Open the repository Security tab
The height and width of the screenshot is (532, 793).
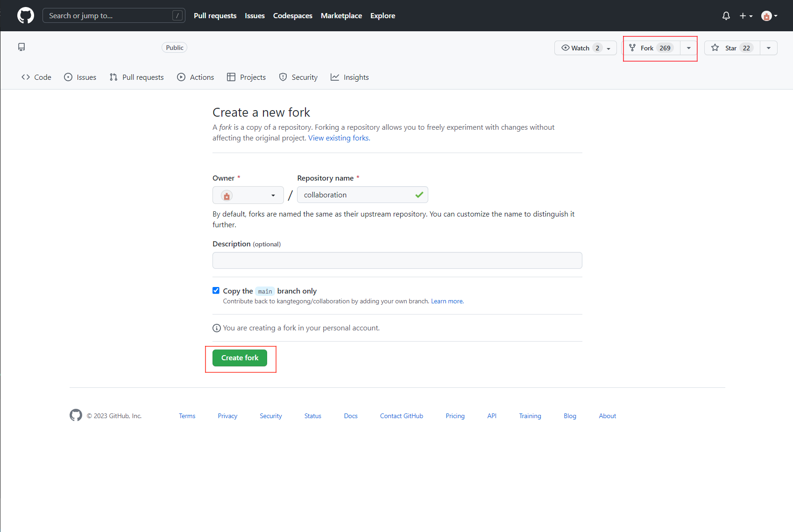tap(298, 77)
